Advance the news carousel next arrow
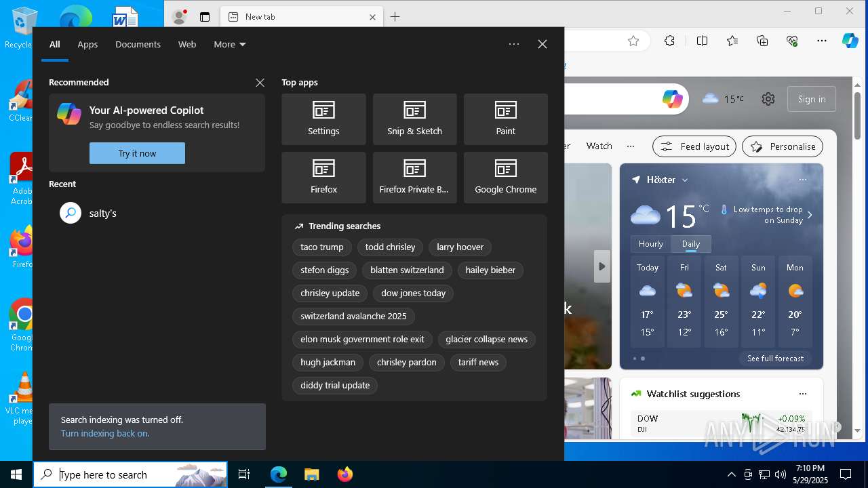This screenshot has width=868, height=488. coord(601,266)
